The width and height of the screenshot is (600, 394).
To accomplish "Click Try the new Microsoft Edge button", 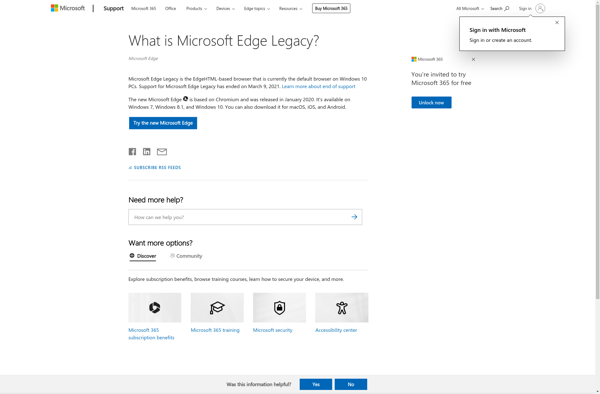I will click(163, 123).
